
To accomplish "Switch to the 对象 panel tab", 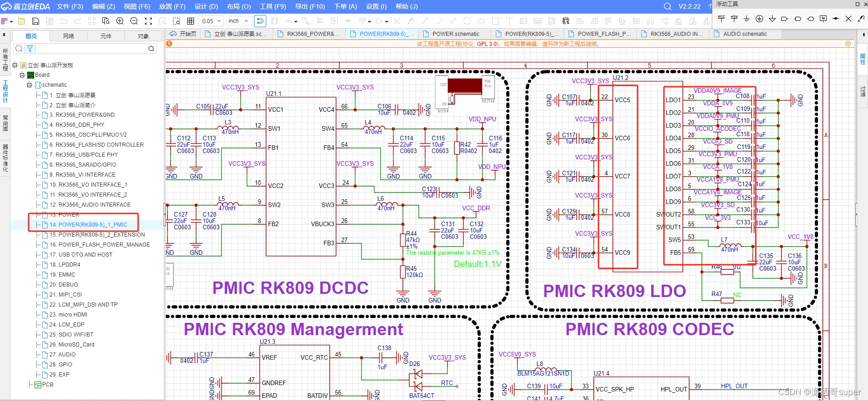I will point(143,36).
